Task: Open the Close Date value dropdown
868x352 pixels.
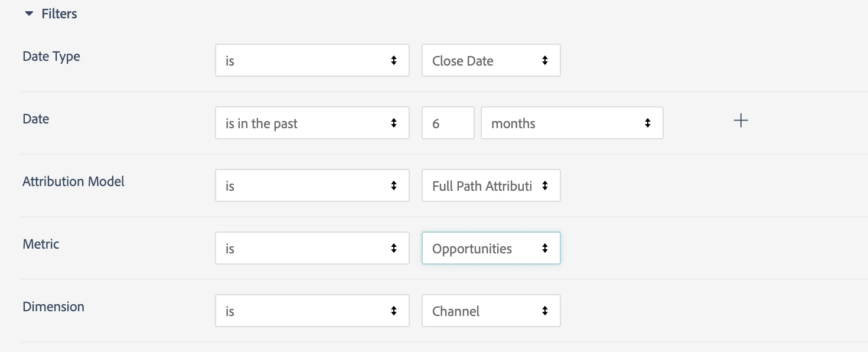Action: 491,60
